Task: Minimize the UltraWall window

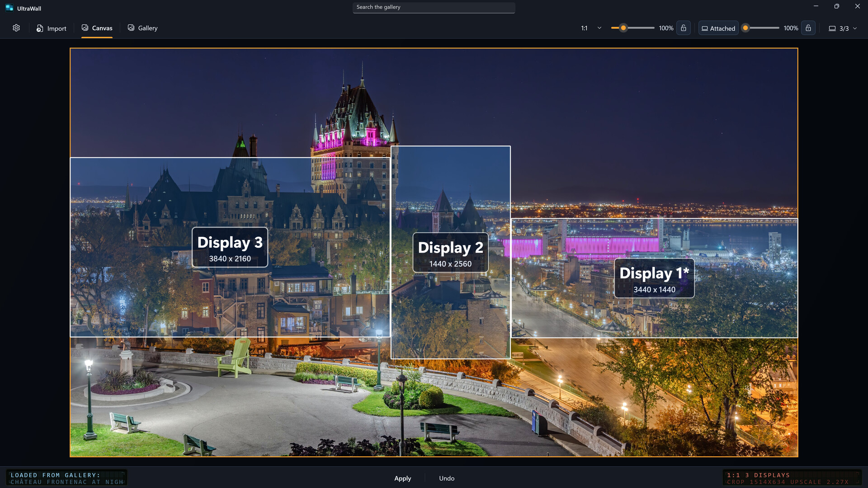Action: click(816, 6)
